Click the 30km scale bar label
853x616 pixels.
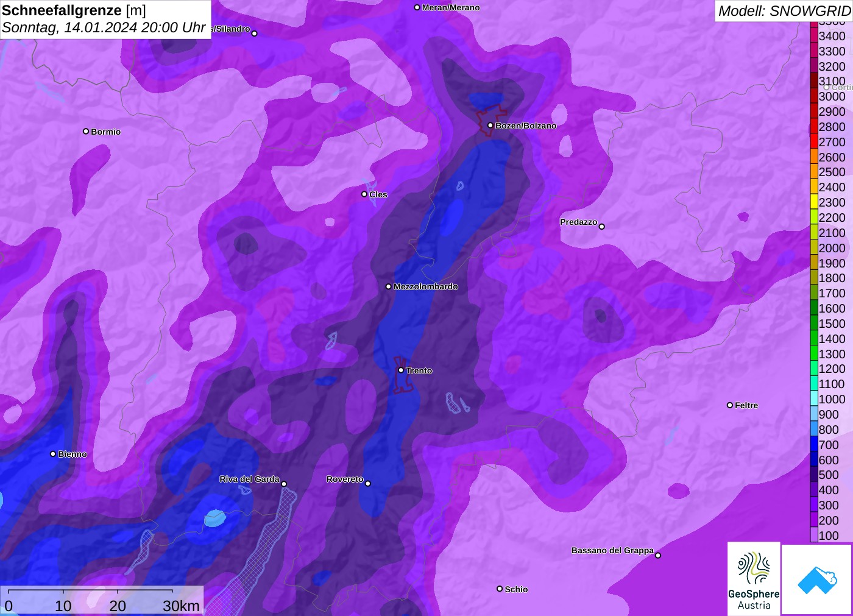pyautogui.click(x=181, y=606)
